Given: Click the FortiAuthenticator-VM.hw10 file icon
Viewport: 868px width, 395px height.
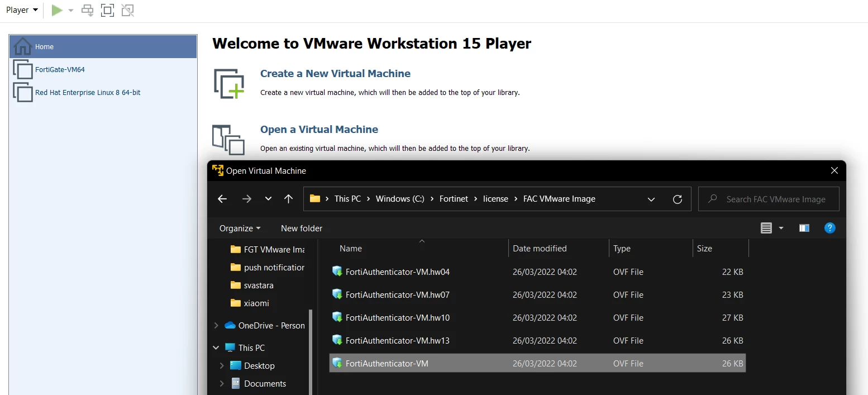Looking at the screenshot, I should coord(337,317).
